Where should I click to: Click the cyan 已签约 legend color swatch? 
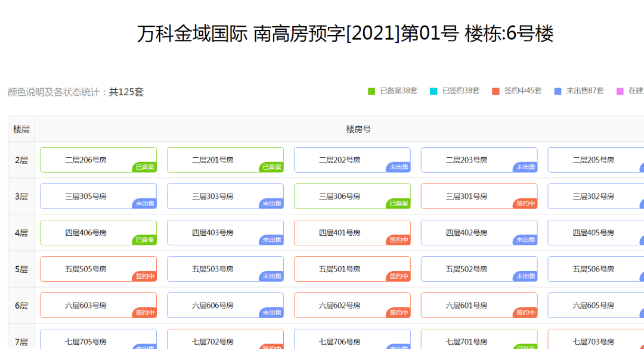434,91
